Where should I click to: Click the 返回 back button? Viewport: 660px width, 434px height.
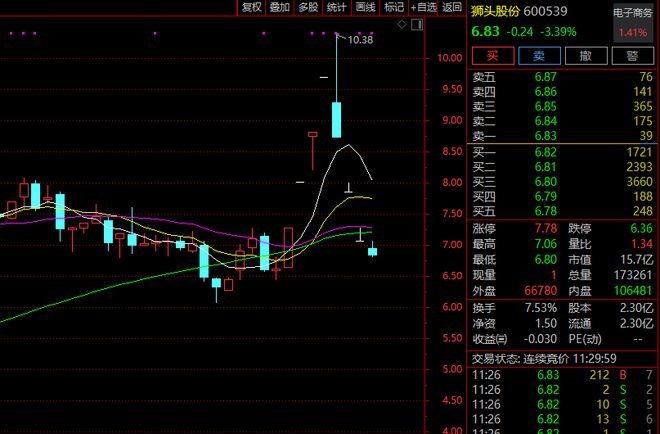click(452, 7)
